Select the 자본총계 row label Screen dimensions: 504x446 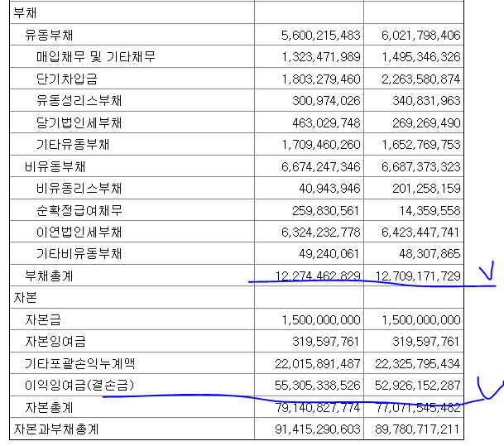point(49,407)
